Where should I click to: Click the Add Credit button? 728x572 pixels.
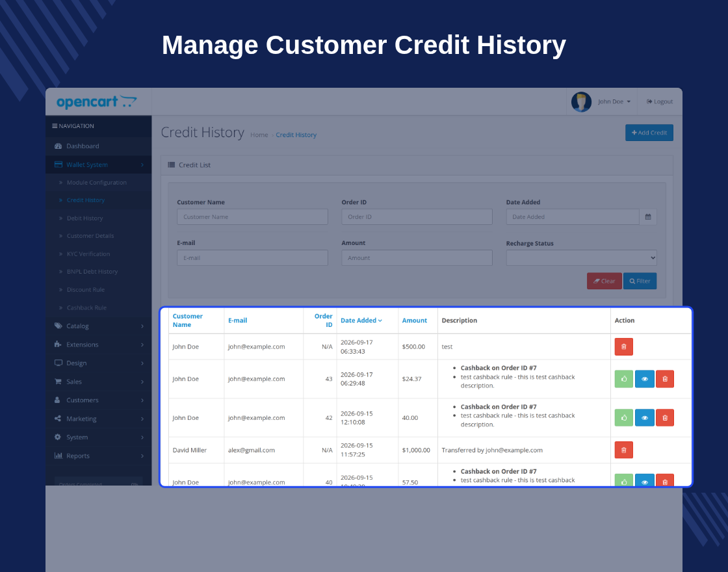tap(649, 133)
